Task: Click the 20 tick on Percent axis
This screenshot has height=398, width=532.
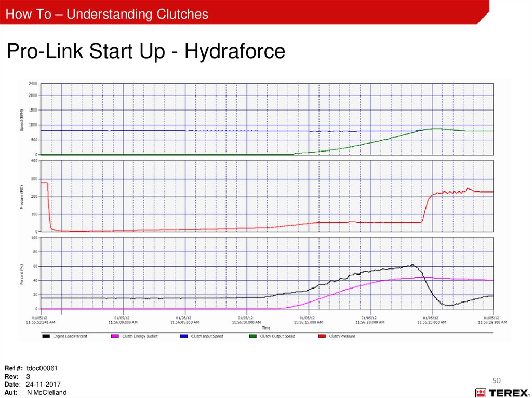Action: point(35,295)
